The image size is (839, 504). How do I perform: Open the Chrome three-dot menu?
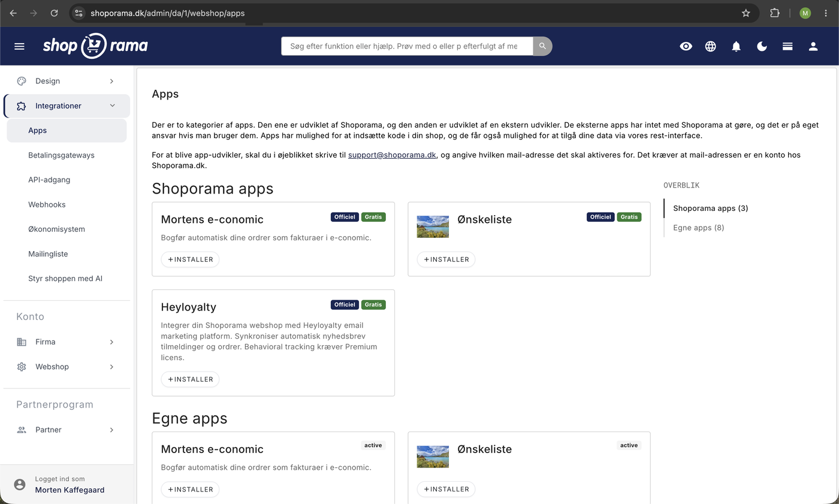point(826,13)
